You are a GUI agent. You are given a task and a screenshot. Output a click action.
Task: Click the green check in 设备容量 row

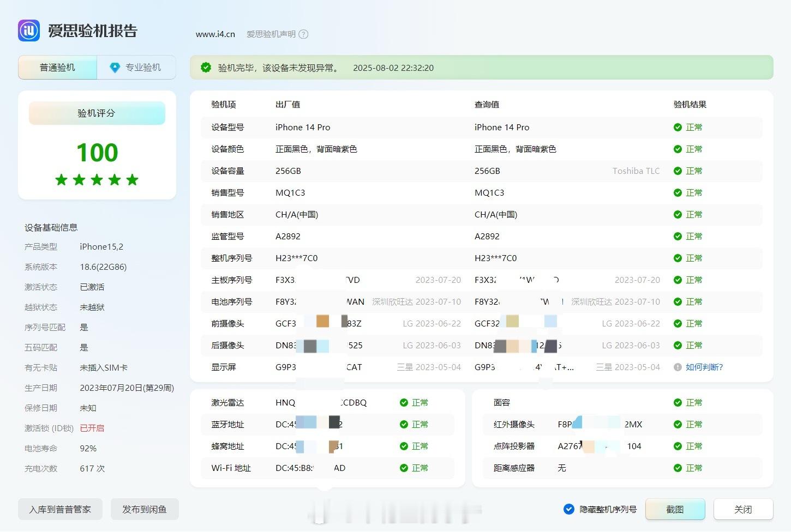[x=678, y=171]
